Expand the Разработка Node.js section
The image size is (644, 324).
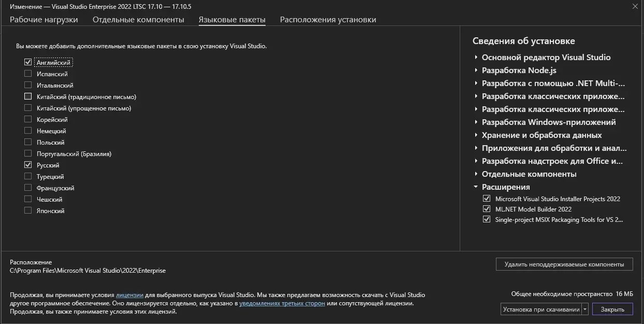tap(476, 71)
